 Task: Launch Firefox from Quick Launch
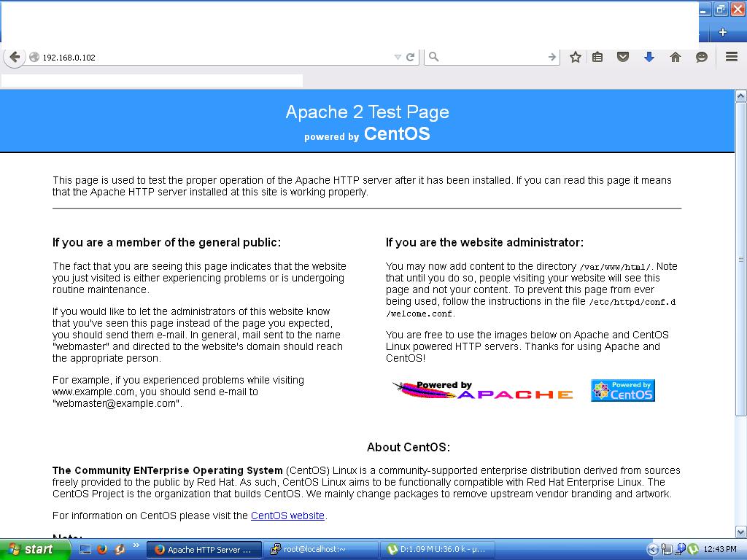click(x=102, y=550)
